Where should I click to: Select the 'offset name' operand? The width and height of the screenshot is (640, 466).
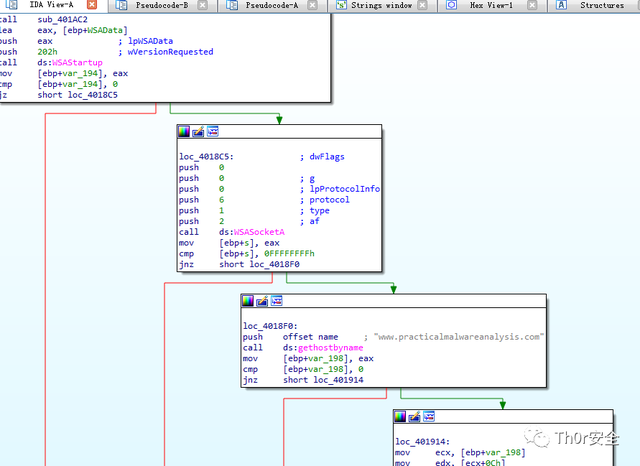(311, 337)
